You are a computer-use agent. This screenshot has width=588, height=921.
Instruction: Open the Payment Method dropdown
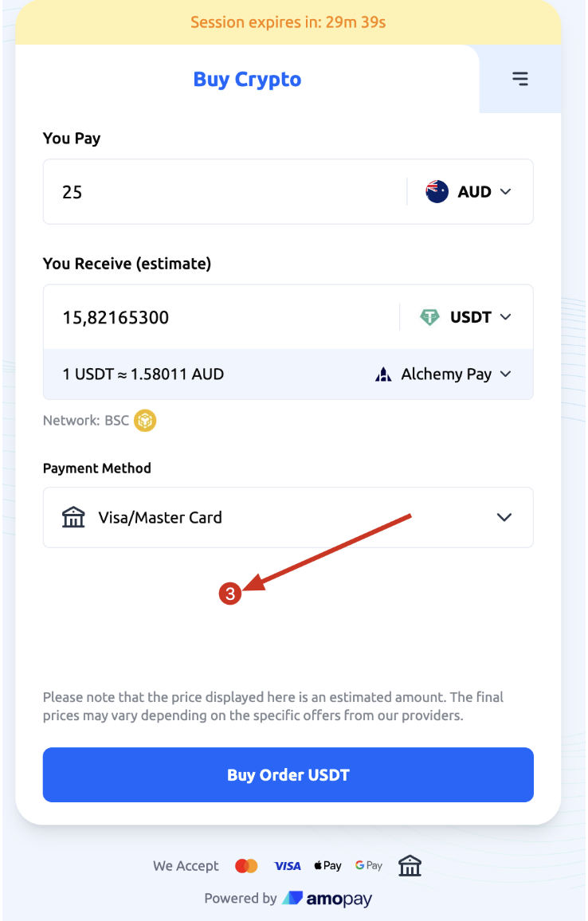(504, 517)
